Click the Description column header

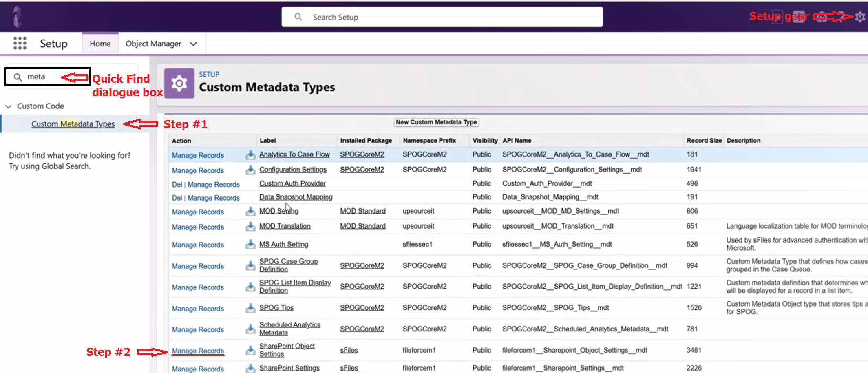pyautogui.click(x=743, y=141)
